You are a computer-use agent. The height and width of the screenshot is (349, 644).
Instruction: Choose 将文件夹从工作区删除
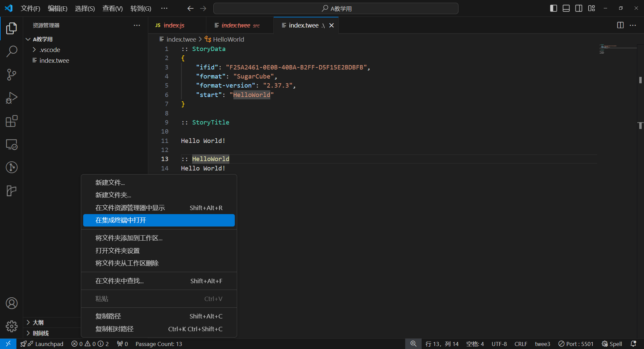(159, 263)
